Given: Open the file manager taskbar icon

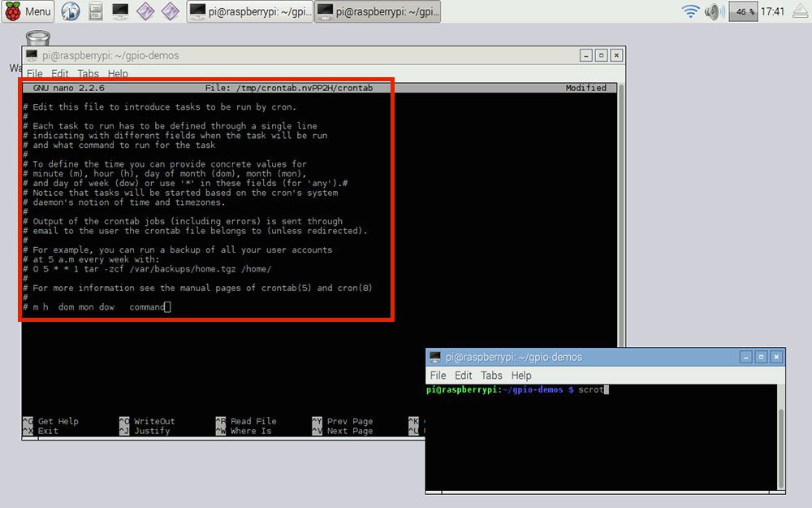Looking at the screenshot, I should [95, 11].
